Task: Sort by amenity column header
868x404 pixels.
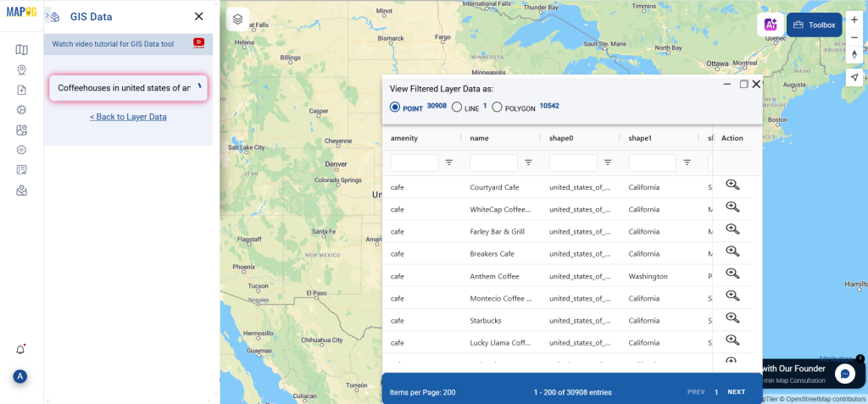Action: [x=404, y=138]
